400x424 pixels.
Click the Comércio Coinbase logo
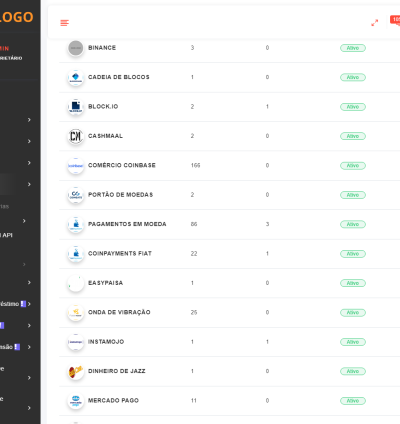coord(76,165)
